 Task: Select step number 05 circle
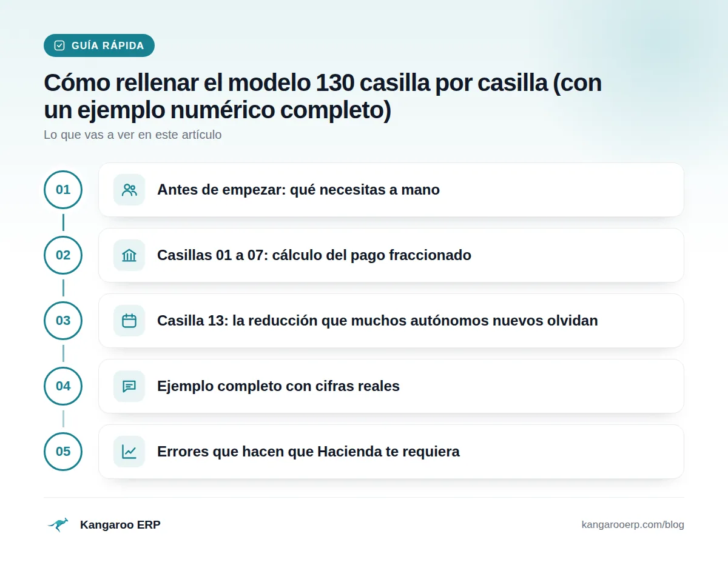point(63,452)
